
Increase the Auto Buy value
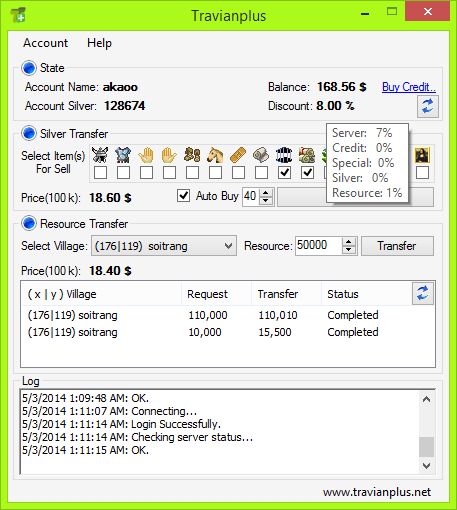pos(266,193)
